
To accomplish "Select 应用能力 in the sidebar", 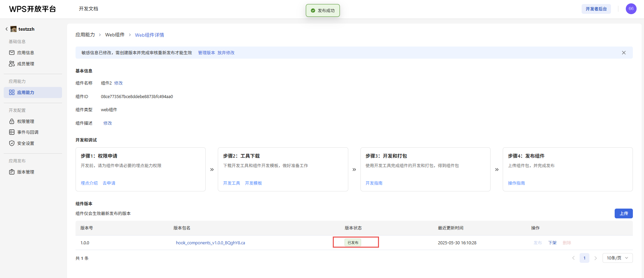I will (x=33, y=92).
